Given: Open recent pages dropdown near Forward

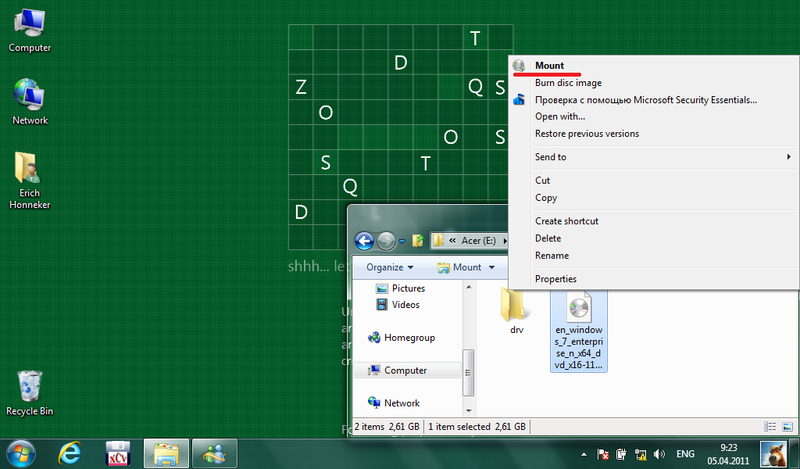Looking at the screenshot, I should pos(402,241).
